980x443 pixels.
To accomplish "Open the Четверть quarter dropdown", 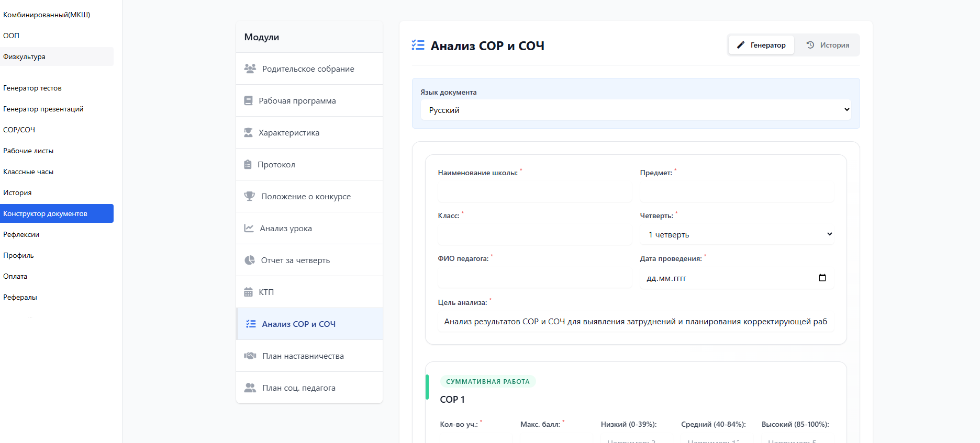I will (x=737, y=234).
